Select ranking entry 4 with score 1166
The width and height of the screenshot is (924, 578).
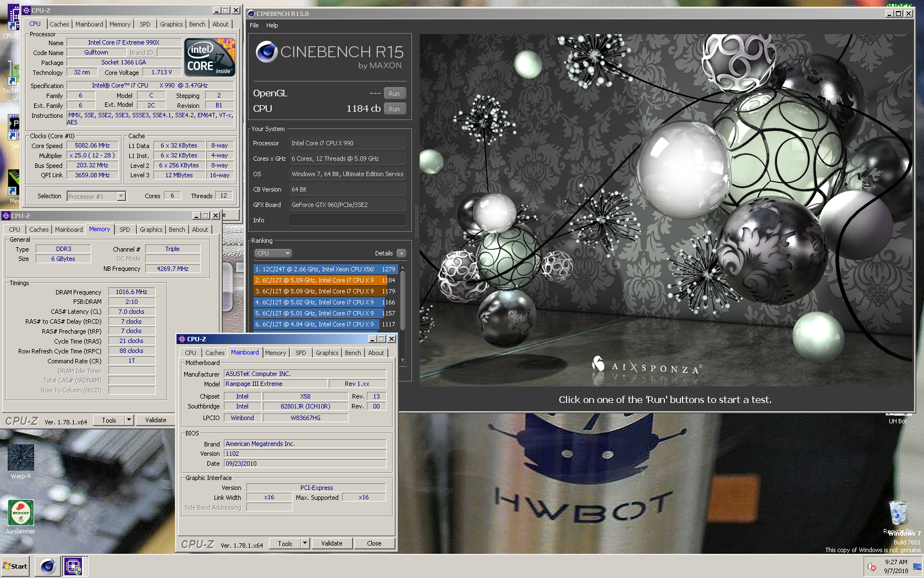tap(325, 302)
